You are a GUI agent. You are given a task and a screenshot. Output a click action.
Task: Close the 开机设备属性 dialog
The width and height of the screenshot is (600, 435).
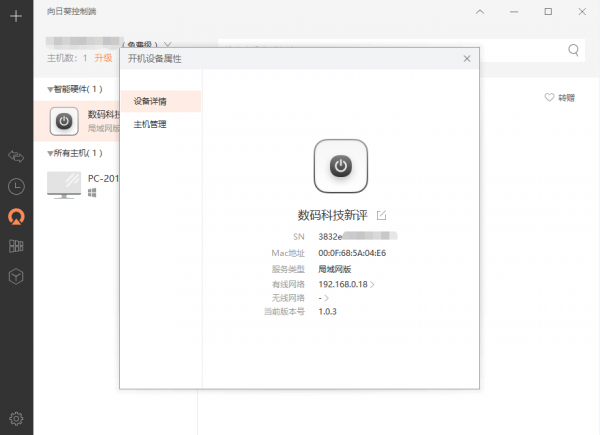tap(466, 59)
